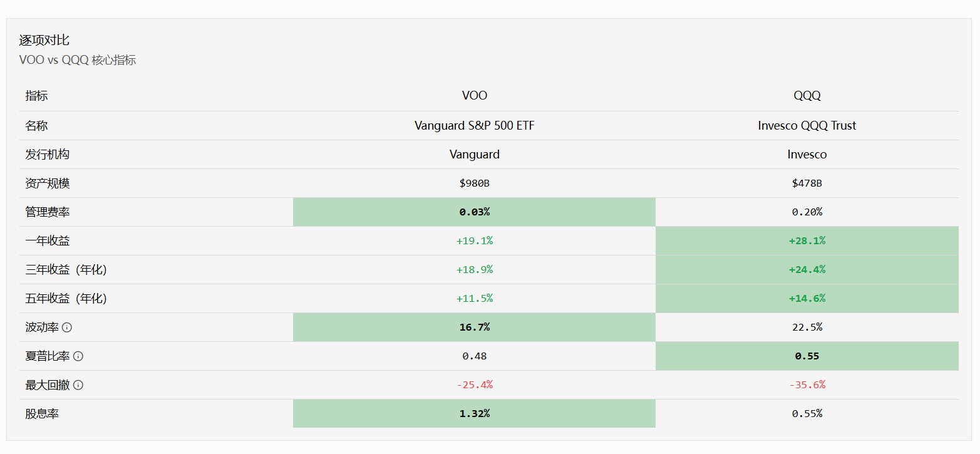Click QQQ +24.4% three-year return cell
The height and width of the screenshot is (454, 980).
coord(807,270)
